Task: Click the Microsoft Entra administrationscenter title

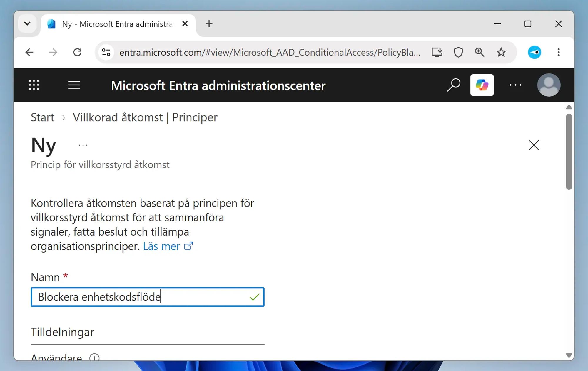Action: click(x=218, y=86)
